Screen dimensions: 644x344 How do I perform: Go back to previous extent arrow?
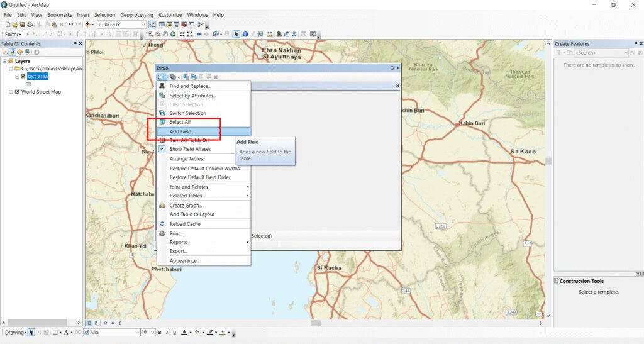[199, 35]
